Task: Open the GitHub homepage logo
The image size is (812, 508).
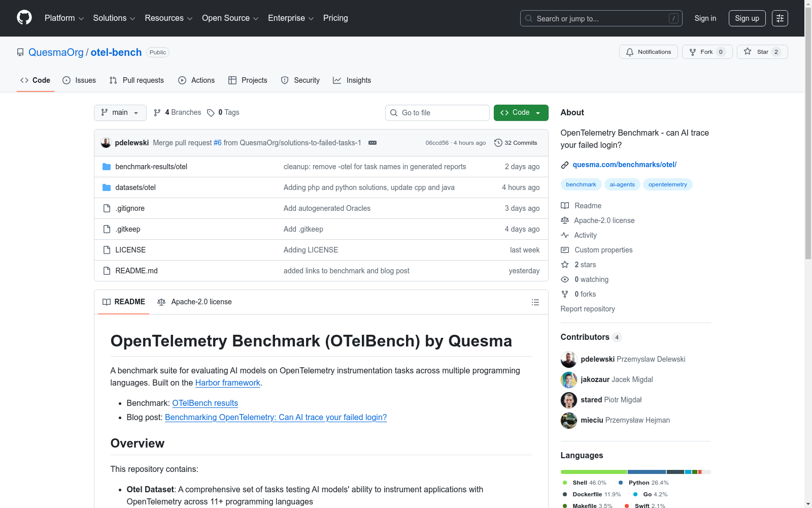Action: pos(24,18)
